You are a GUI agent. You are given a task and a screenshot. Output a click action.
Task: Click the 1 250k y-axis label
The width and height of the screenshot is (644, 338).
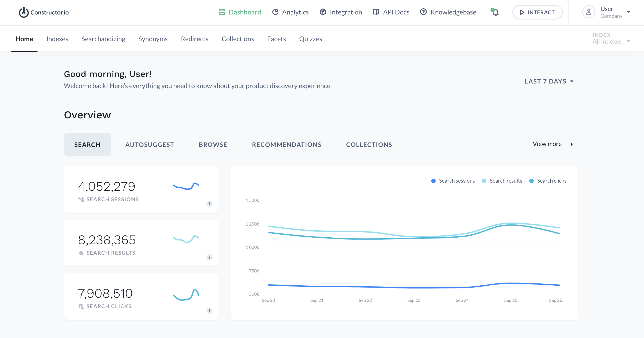pos(252,224)
